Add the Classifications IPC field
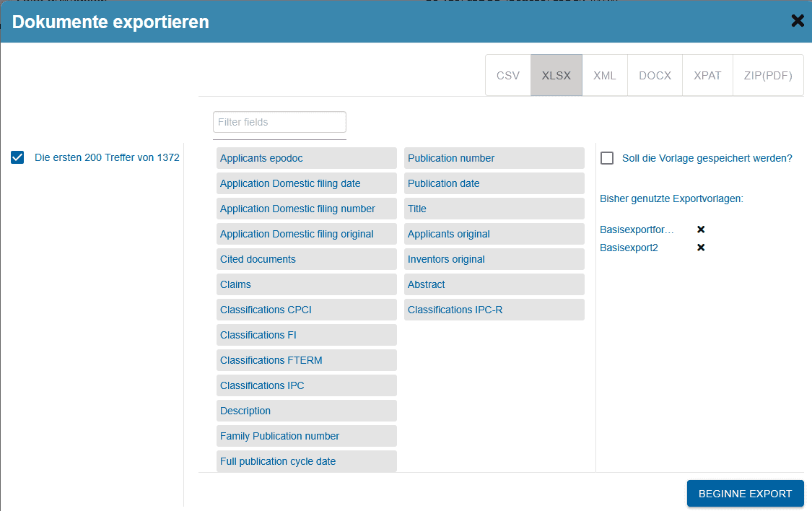This screenshot has height=511, width=812. pyautogui.click(x=306, y=385)
